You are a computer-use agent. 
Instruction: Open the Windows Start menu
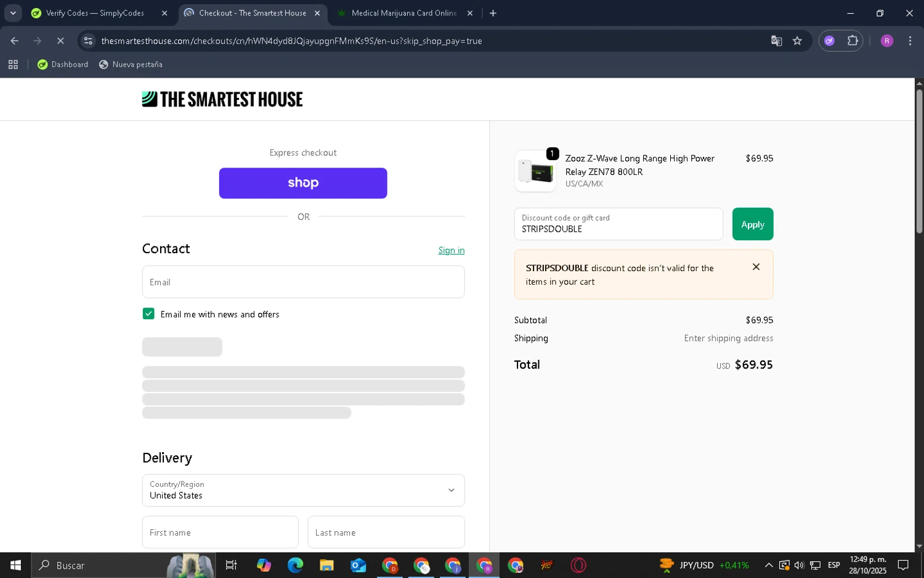[15, 565]
